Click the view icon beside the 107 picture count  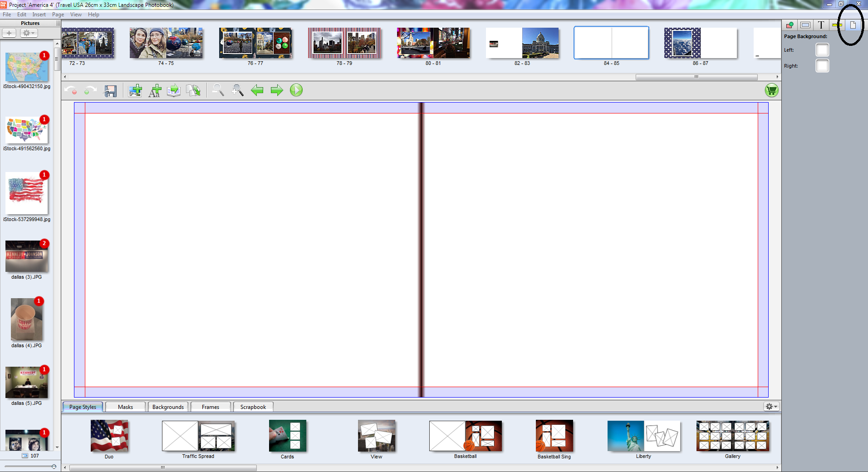(25, 456)
